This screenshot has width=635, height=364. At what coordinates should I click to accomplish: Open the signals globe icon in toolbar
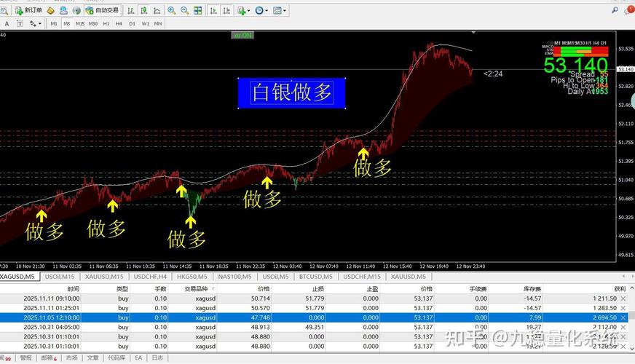click(76, 10)
